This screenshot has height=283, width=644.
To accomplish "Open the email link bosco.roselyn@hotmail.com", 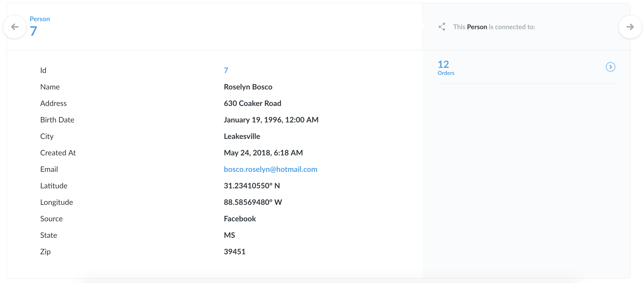I will (270, 169).
